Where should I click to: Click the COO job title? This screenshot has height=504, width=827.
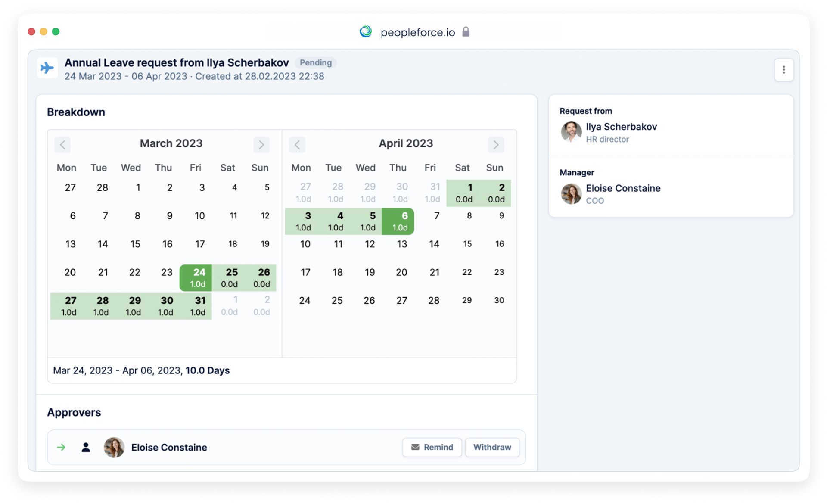[595, 201]
